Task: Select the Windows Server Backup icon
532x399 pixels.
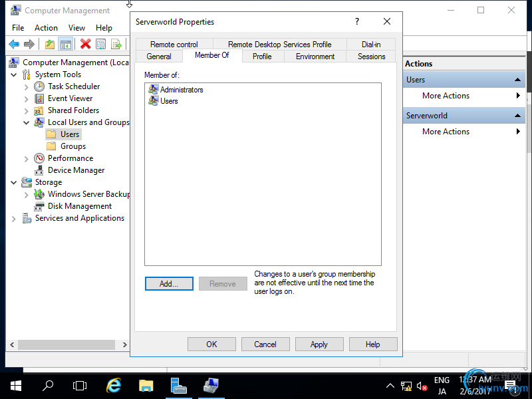Action: point(39,194)
